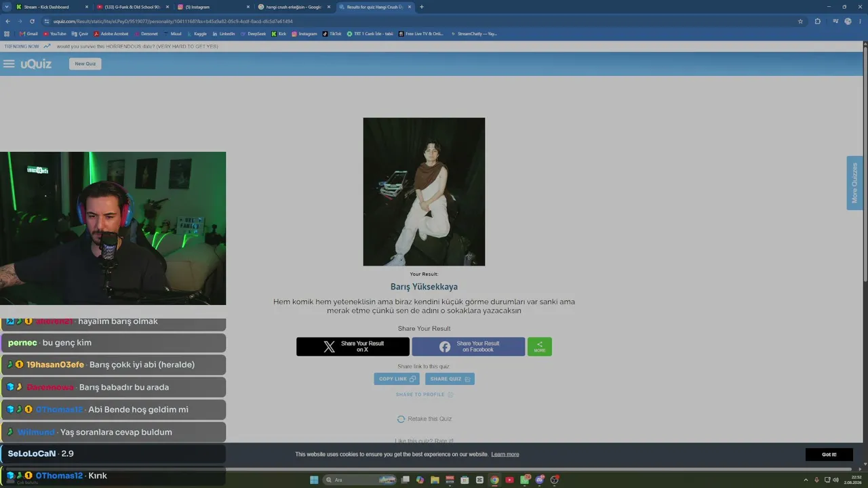The width and height of the screenshot is (868, 488).
Task: Start a New Quiz
Action: coord(85,64)
